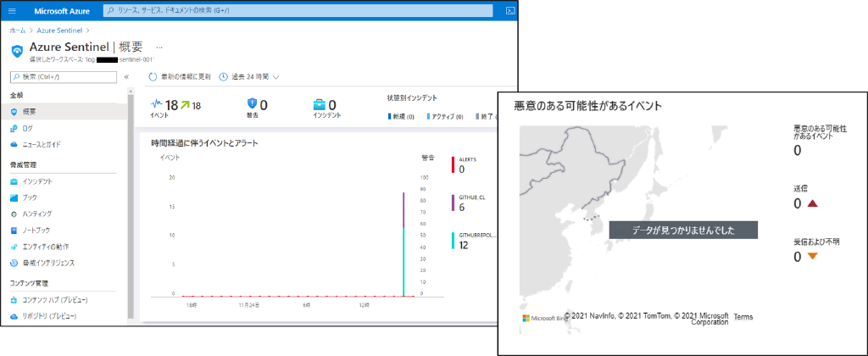The width and height of the screenshot is (868, 356).
Task: Click the ニュースとガイド cloud icon
Action: (x=14, y=144)
